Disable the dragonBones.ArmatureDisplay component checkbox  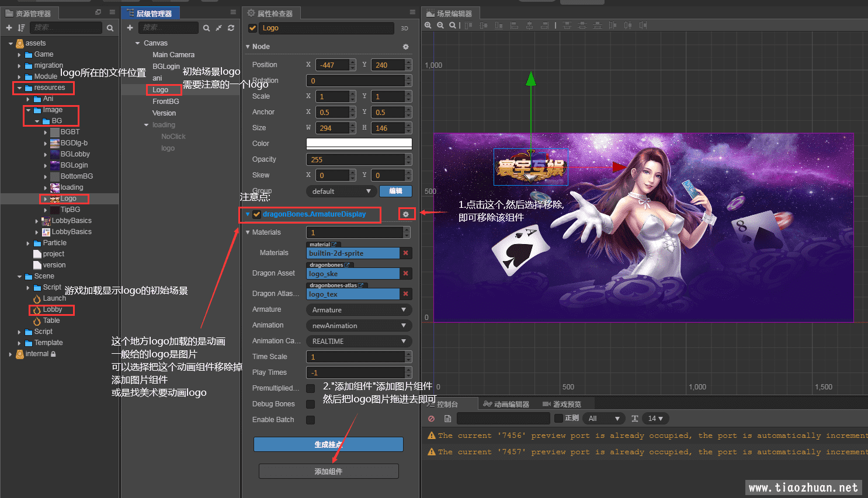pos(256,214)
